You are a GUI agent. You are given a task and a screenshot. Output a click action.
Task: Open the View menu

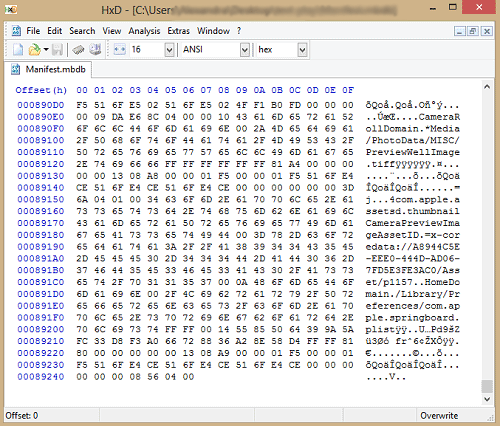(x=111, y=31)
